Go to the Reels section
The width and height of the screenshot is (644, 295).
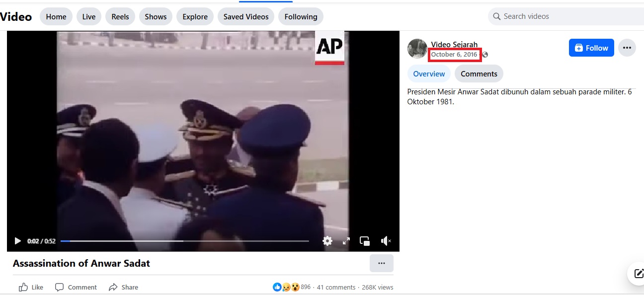(120, 16)
